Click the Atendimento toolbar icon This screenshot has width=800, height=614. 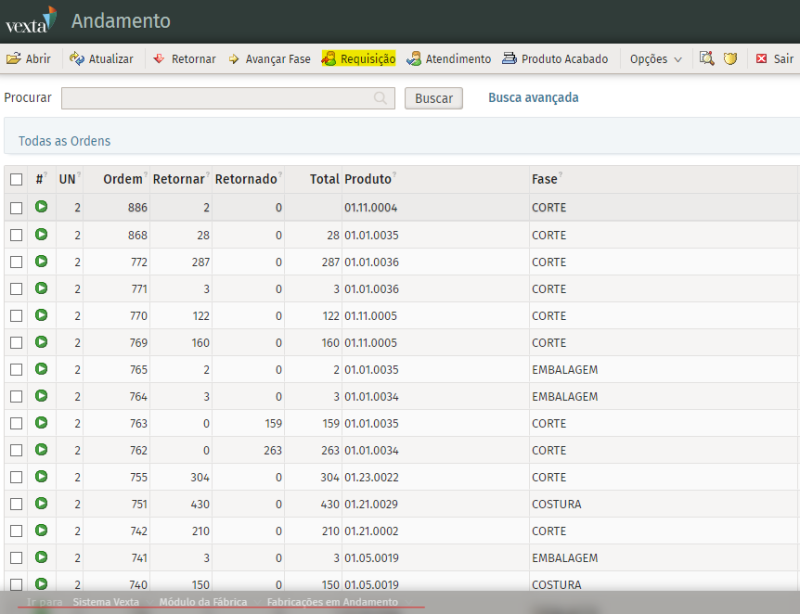click(414, 59)
